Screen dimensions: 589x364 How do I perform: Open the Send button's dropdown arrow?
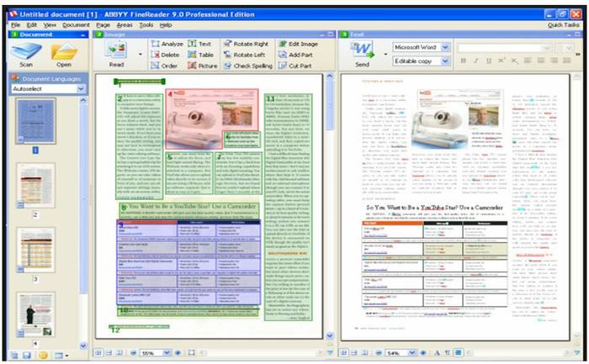tap(385, 55)
